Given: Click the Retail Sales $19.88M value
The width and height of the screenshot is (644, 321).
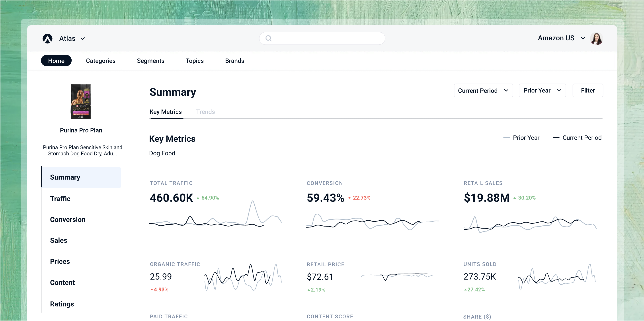Looking at the screenshot, I should [486, 198].
